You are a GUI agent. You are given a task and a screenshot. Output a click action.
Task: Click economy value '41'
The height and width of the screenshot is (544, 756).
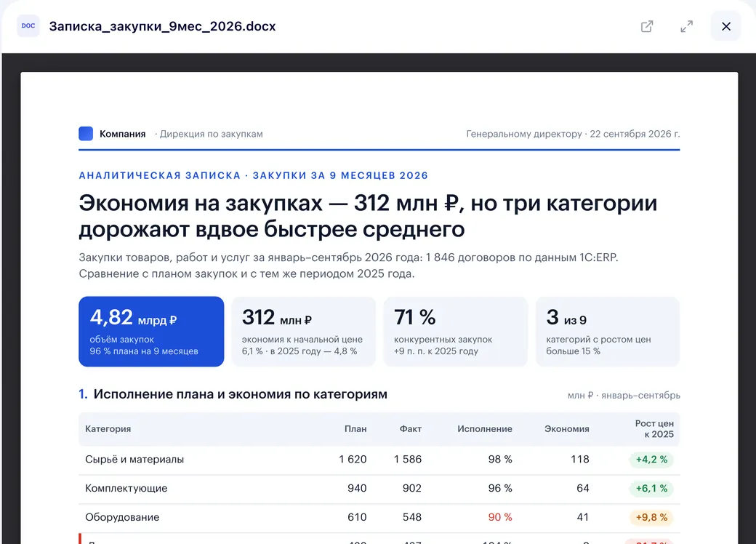(583, 517)
